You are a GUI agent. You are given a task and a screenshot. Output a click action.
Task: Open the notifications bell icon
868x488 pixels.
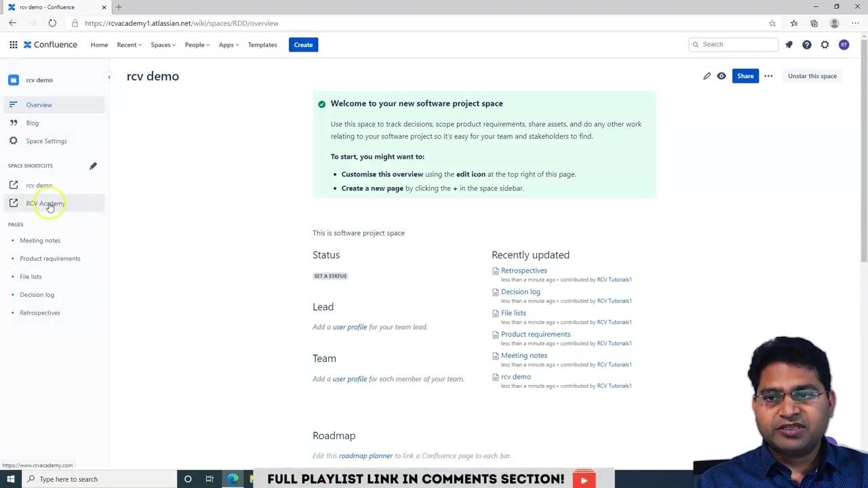click(789, 45)
